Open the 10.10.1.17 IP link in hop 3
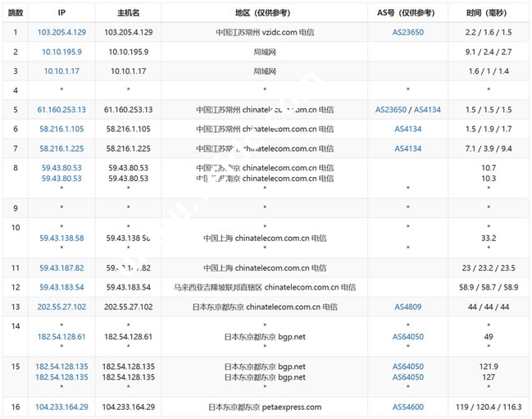This screenshot has width=532, height=419. [x=61, y=71]
